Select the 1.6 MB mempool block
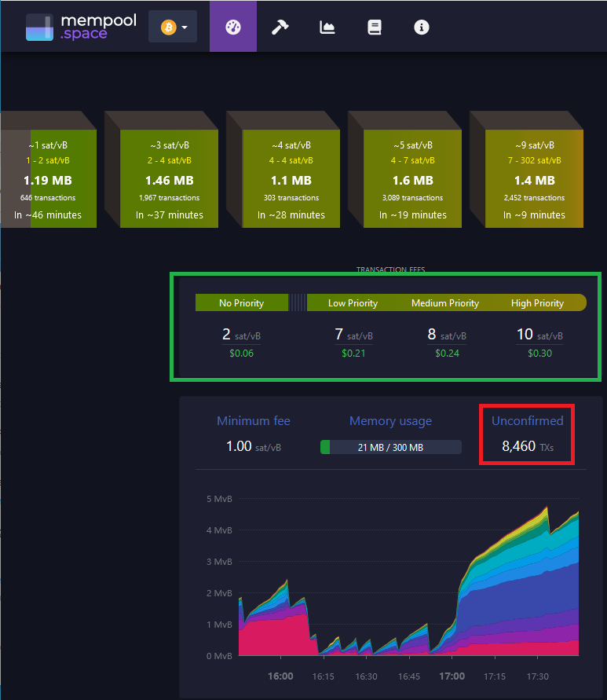The width and height of the screenshot is (607, 700). click(x=412, y=178)
